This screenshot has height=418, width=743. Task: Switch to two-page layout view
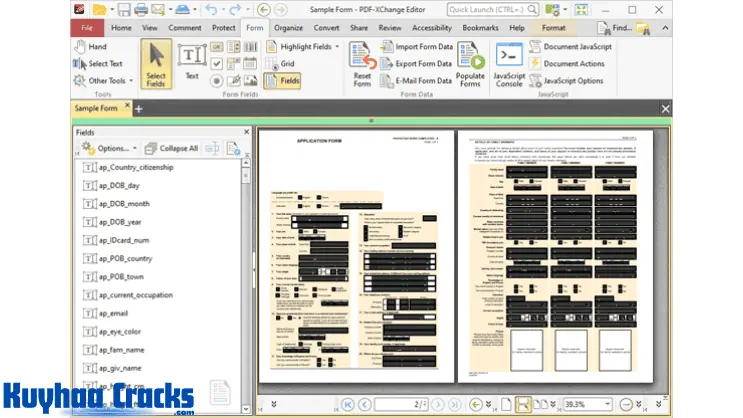[x=542, y=404]
